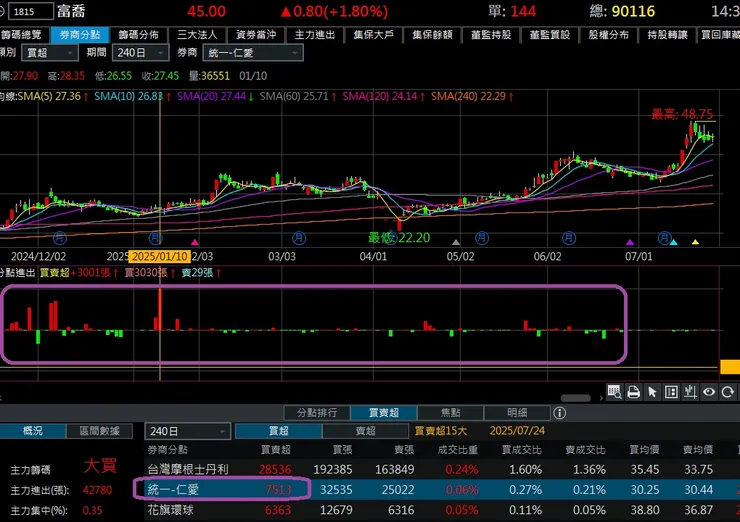Click the refresh circular arrow icon
The image size is (740, 522).
pyautogui.click(x=728, y=392)
